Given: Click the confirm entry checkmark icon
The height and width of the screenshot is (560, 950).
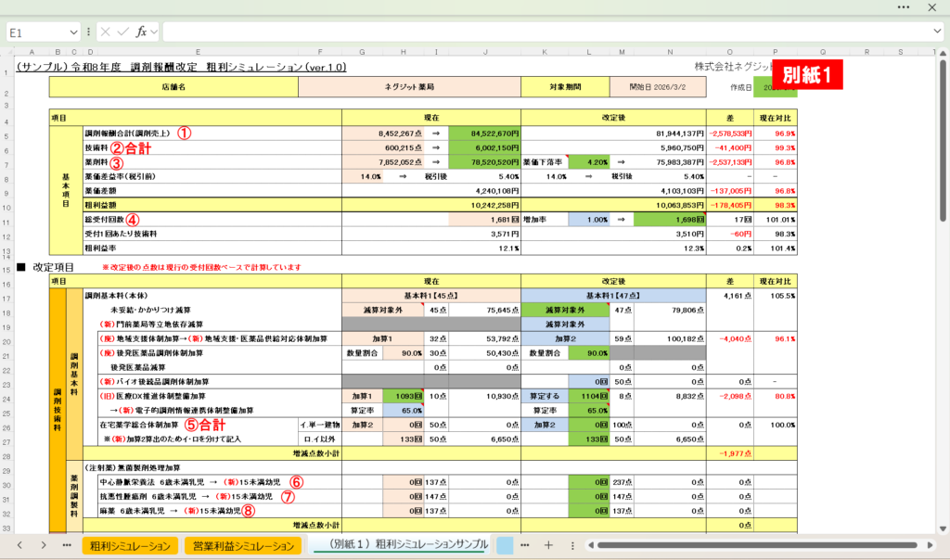Looking at the screenshot, I should pyautogui.click(x=123, y=32).
